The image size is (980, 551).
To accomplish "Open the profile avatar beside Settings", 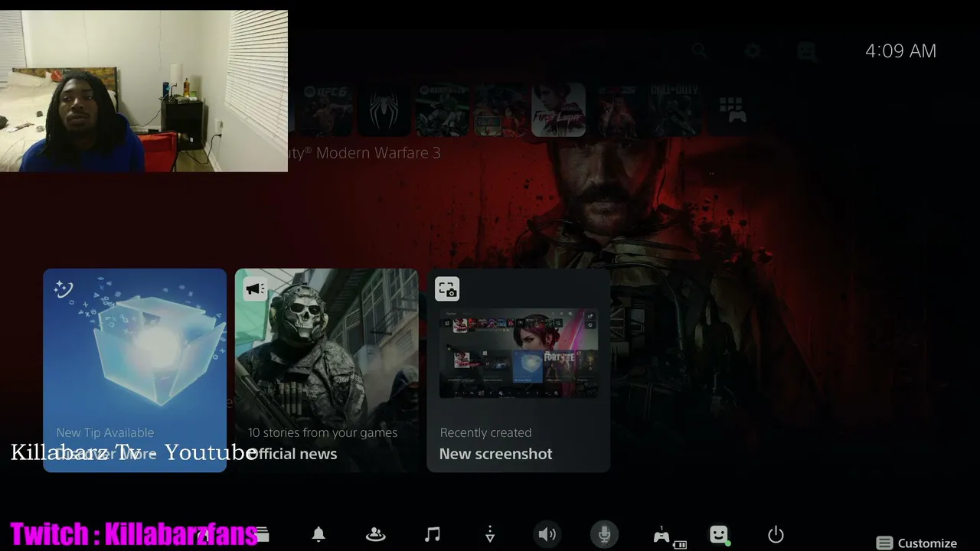I will coord(806,51).
